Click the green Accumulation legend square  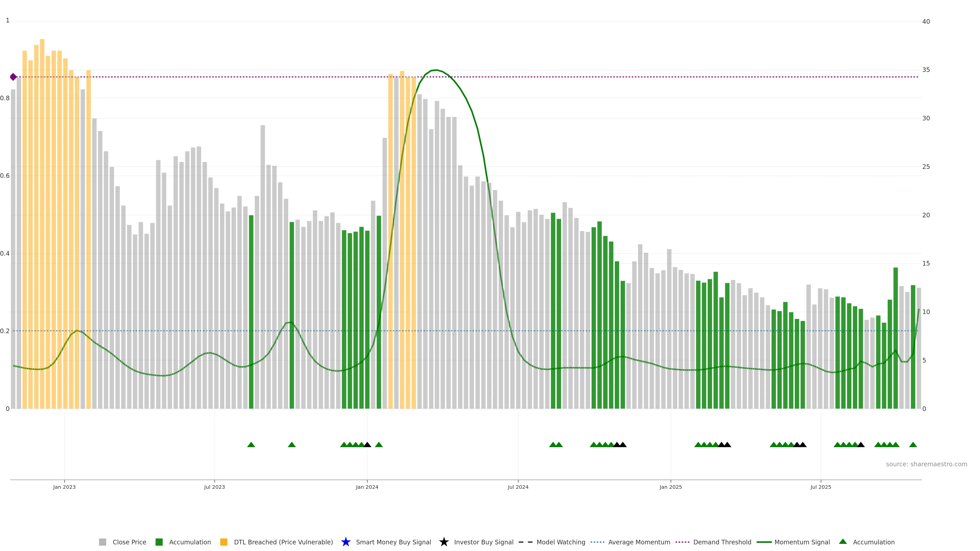pyautogui.click(x=159, y=542)
